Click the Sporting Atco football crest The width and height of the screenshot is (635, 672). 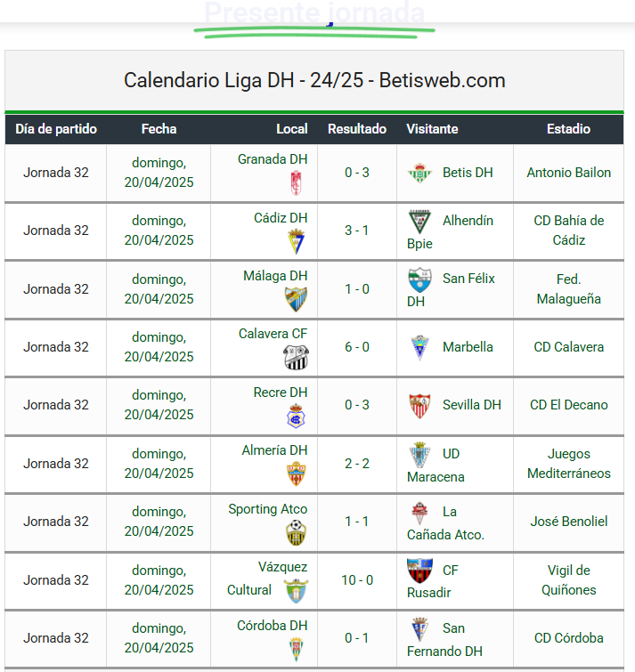point(296,533)
